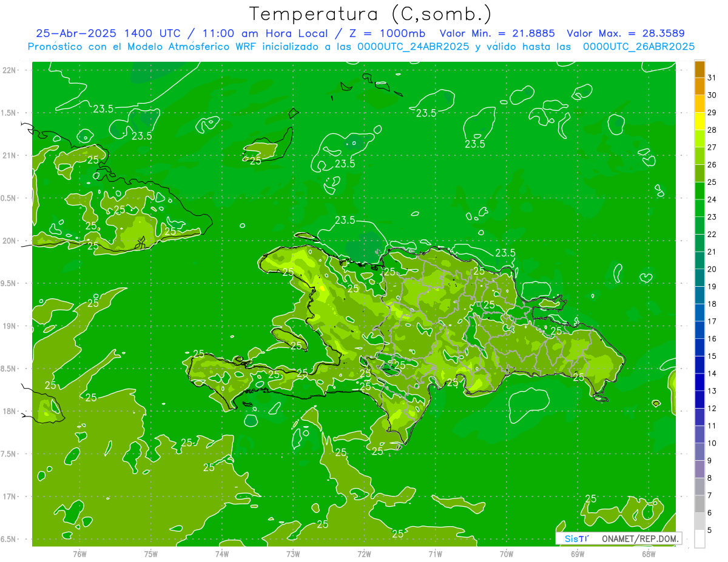Click the '24' value on the color scale
The height and width of the screenshot is (562, 728).
pyautogui.click(x=712, y=199)
